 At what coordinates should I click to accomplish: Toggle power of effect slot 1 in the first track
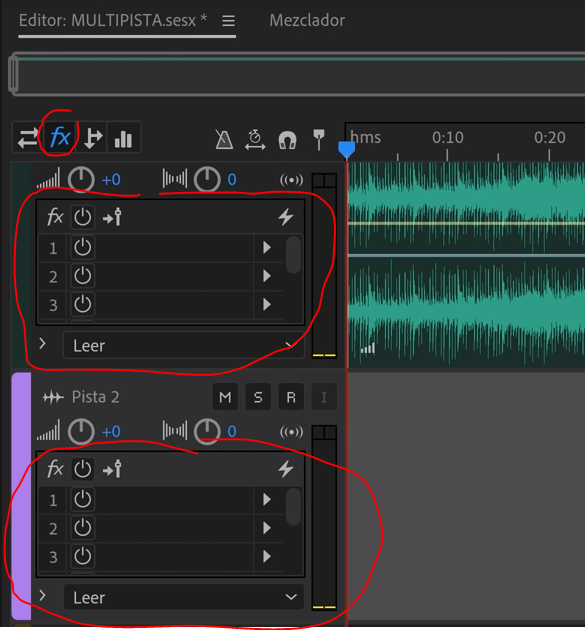click(x=82, y=247)
